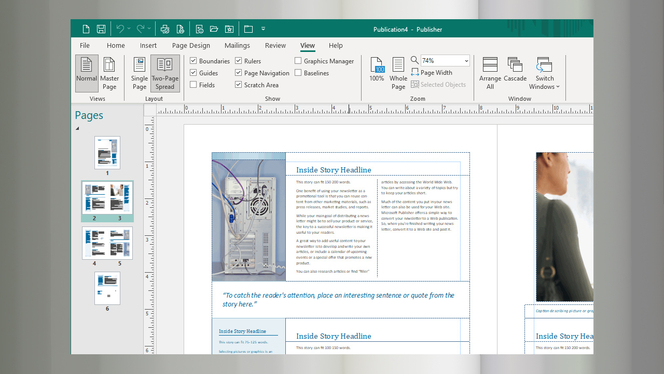Expand Switch Windows dropdown arrow

click(x=558, y=86)
